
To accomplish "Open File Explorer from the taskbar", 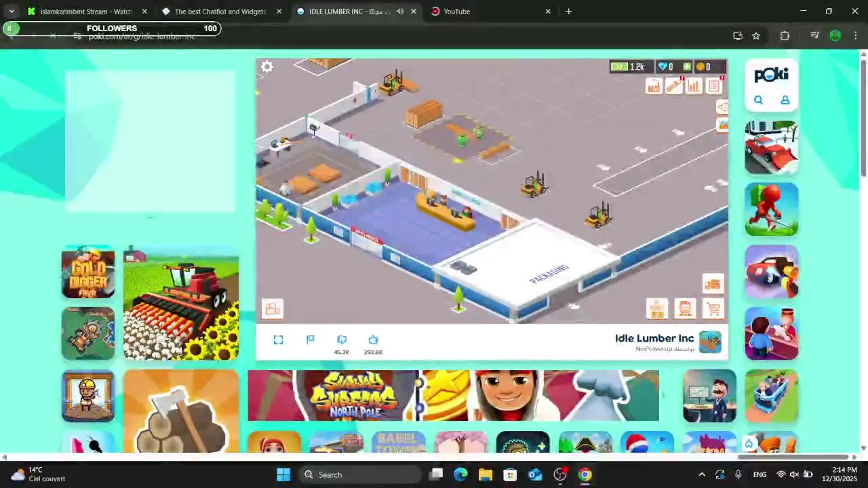I will point(486,474).
